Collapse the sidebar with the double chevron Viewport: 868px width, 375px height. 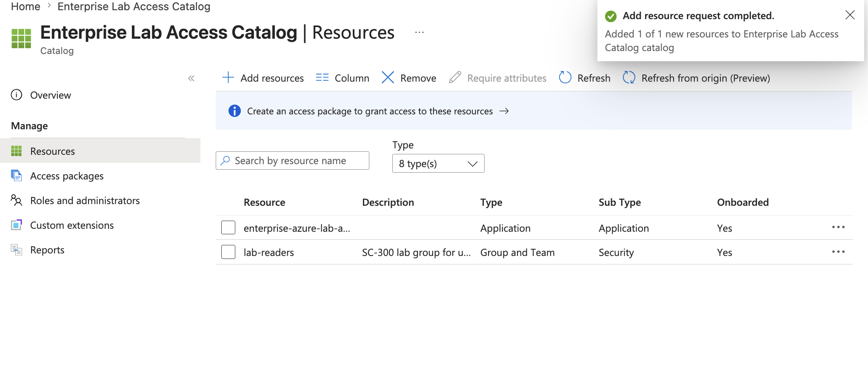click(191, 78)
